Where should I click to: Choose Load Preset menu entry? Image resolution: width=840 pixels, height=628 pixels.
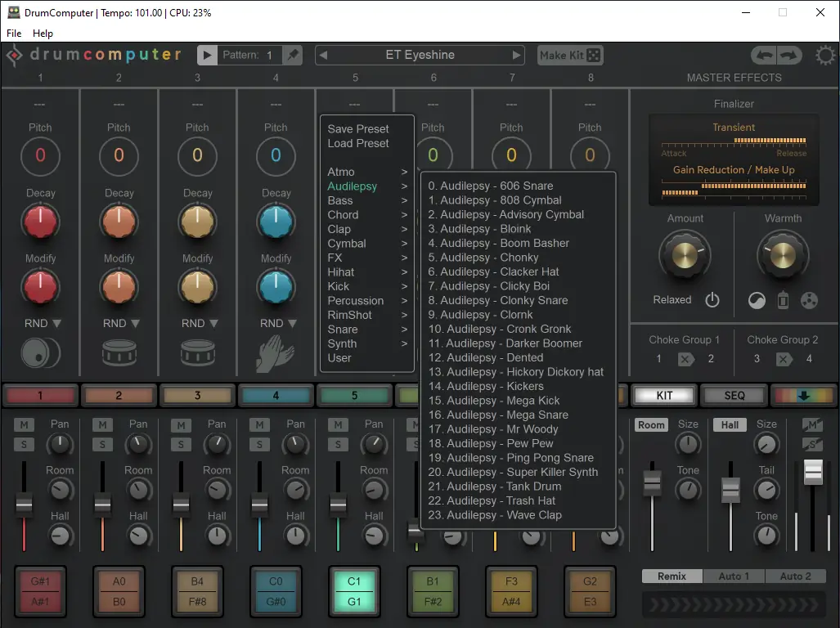[x=358, y=143]
